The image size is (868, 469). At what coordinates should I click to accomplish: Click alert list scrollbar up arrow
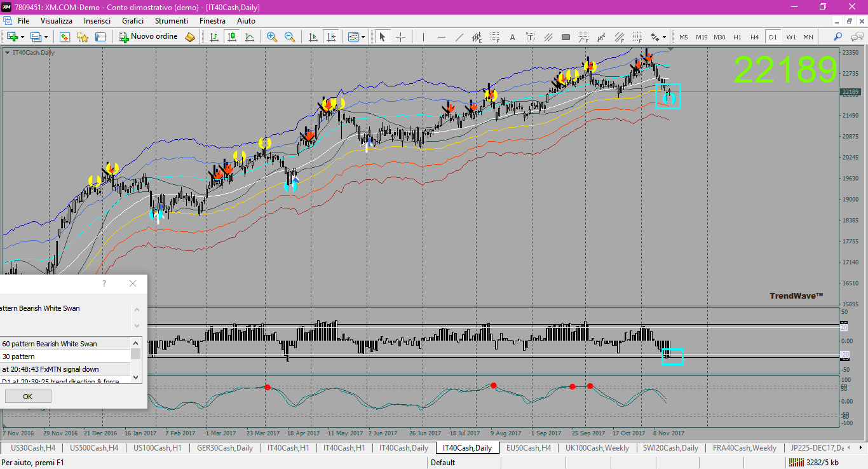tap(135, 343)
